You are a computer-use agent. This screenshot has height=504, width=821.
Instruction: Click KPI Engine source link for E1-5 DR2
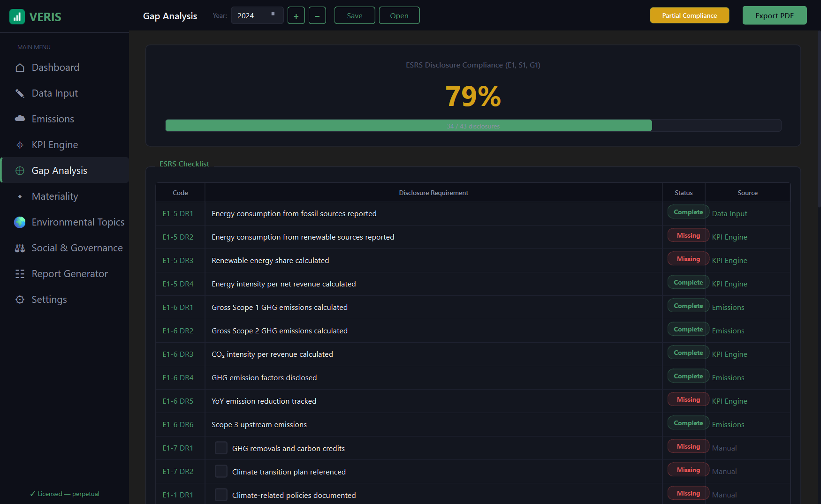(730, 237)
